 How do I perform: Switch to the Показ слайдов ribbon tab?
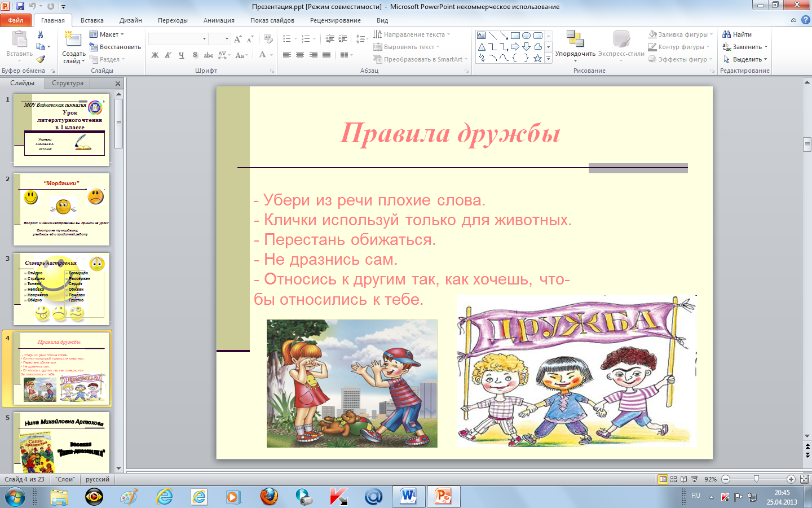click(x=272, y=20)
